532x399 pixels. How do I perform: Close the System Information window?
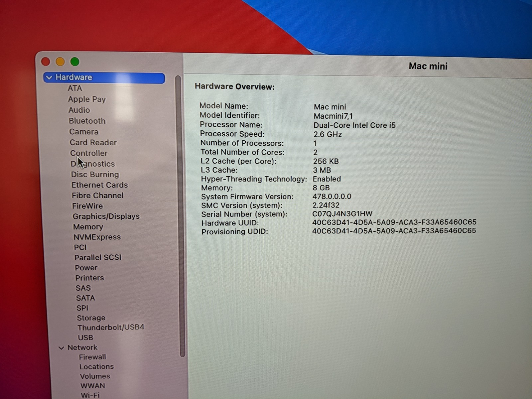(46, 62)
